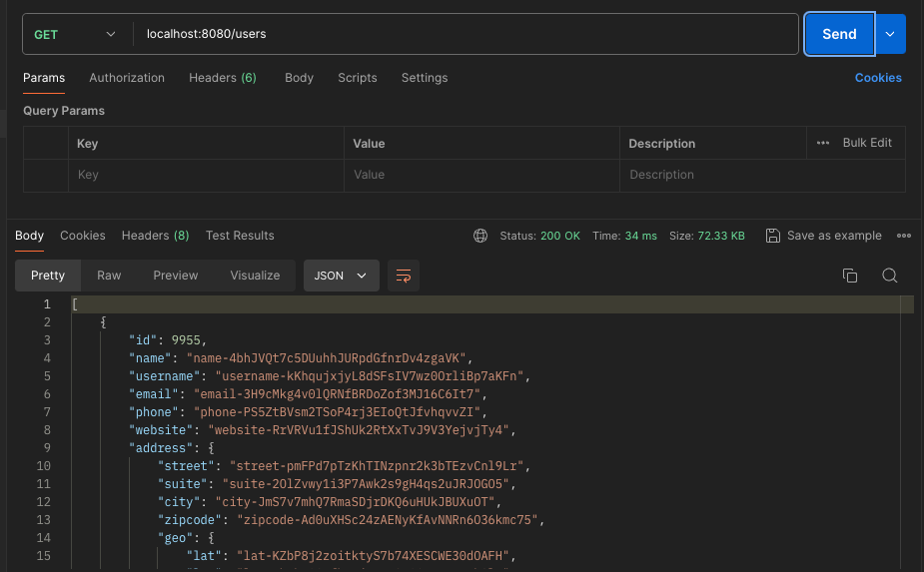Click the "city" JSON line
This screenshot has height=572, width=924.
click(x=330, y=502)
